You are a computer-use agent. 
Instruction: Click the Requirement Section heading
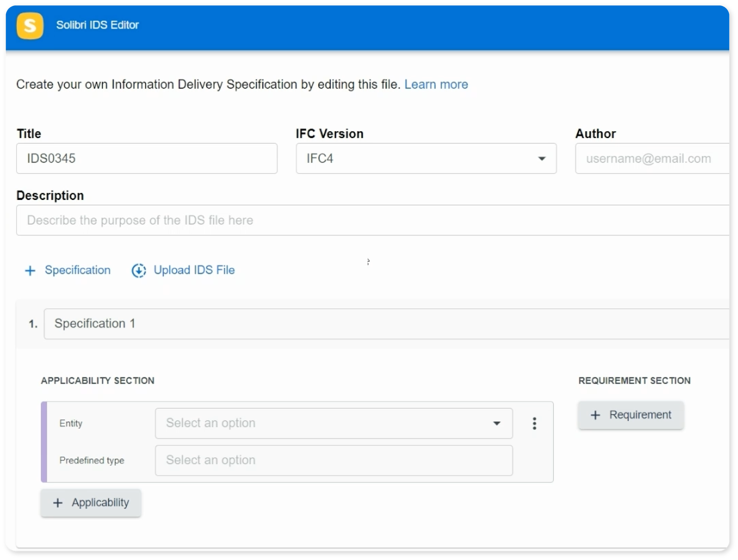[634, 380]
